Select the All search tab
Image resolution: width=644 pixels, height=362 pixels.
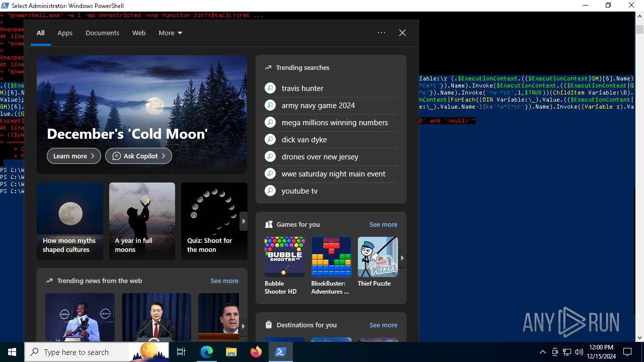[41, 33]
